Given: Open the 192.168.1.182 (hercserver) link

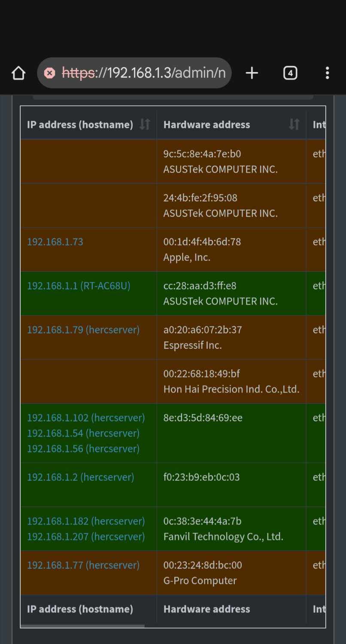Looking at the screenshot, I should click(x=86, y=521).
